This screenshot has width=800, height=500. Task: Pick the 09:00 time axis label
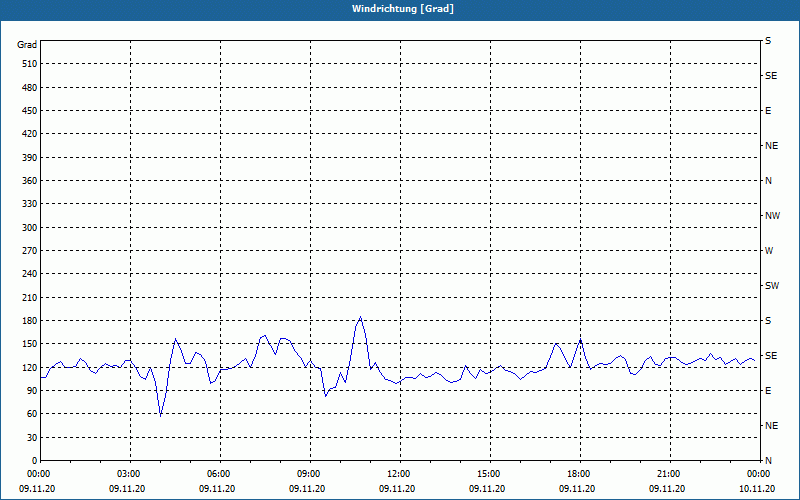(307, 474)
